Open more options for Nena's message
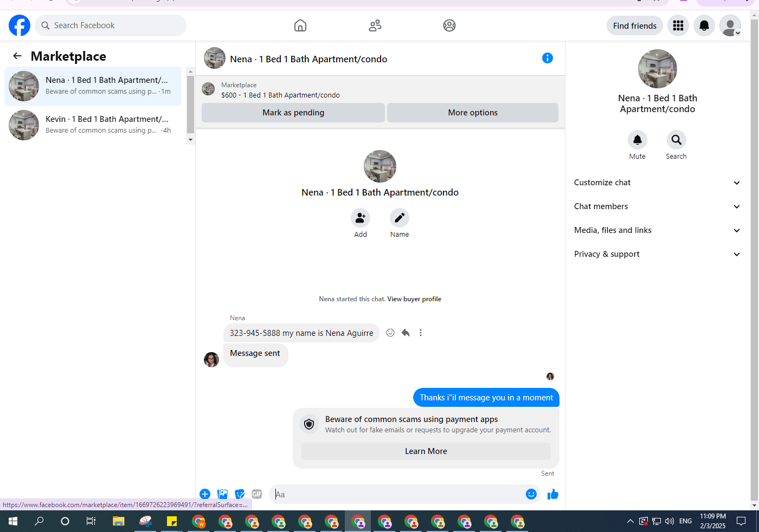Screen dimensions: 759x532 click(421, 333)
